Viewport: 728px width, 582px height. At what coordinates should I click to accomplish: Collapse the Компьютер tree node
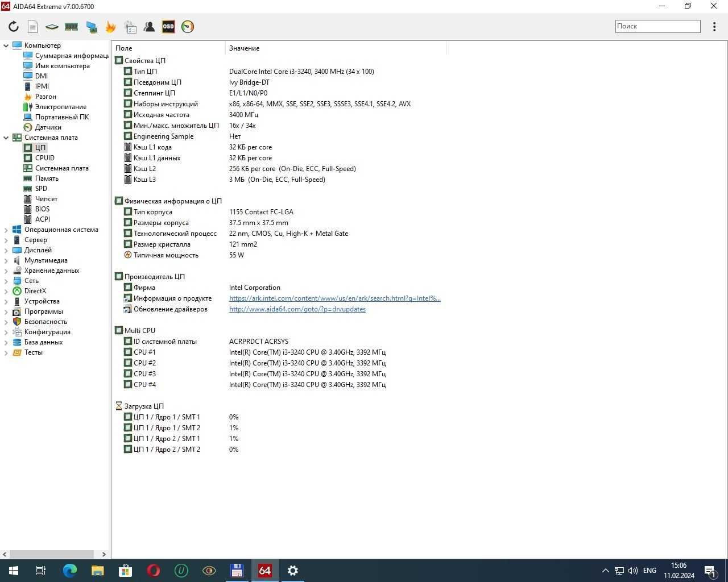[x=6, y=45]
